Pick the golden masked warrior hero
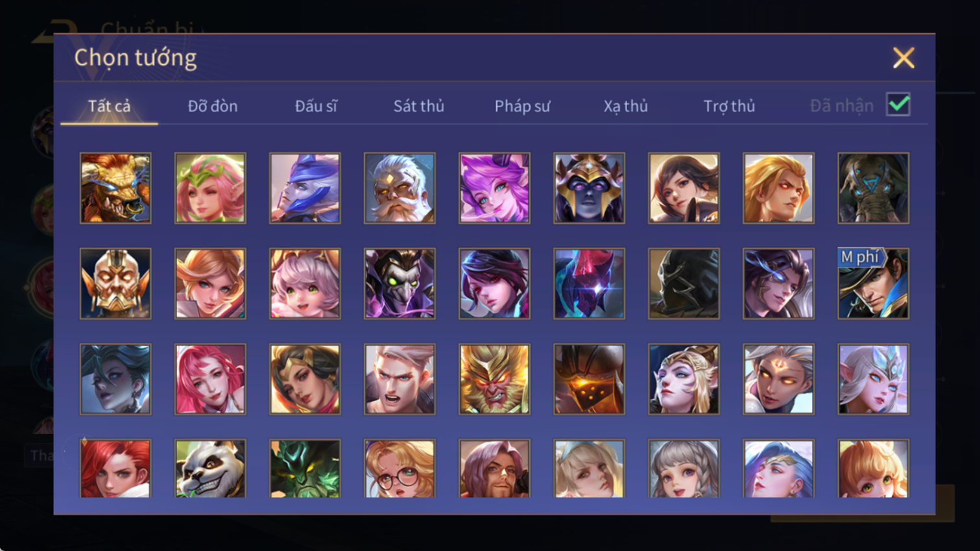Image resolution: width=980 pixels, height=551 pixels. [x=115, y=284]
